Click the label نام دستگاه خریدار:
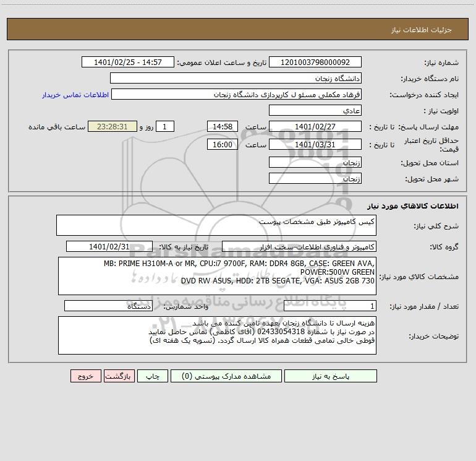476x461 pixels. click(430, 79)
